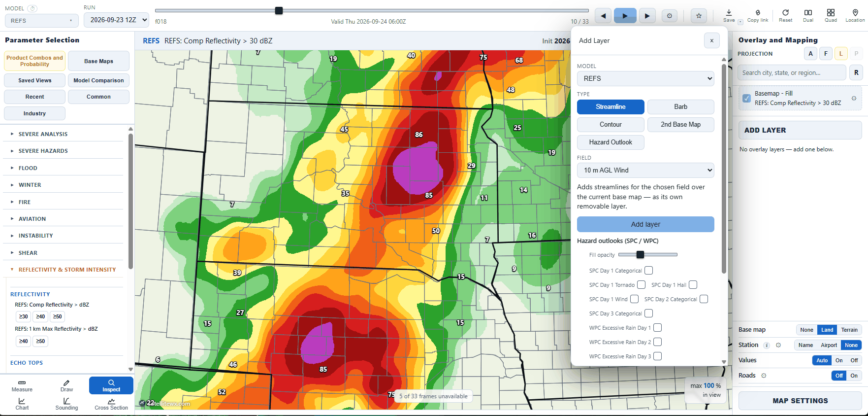Adjust the Fill opacity slider
This screenshot has height=416, width=868.
(x=648, y=255)
